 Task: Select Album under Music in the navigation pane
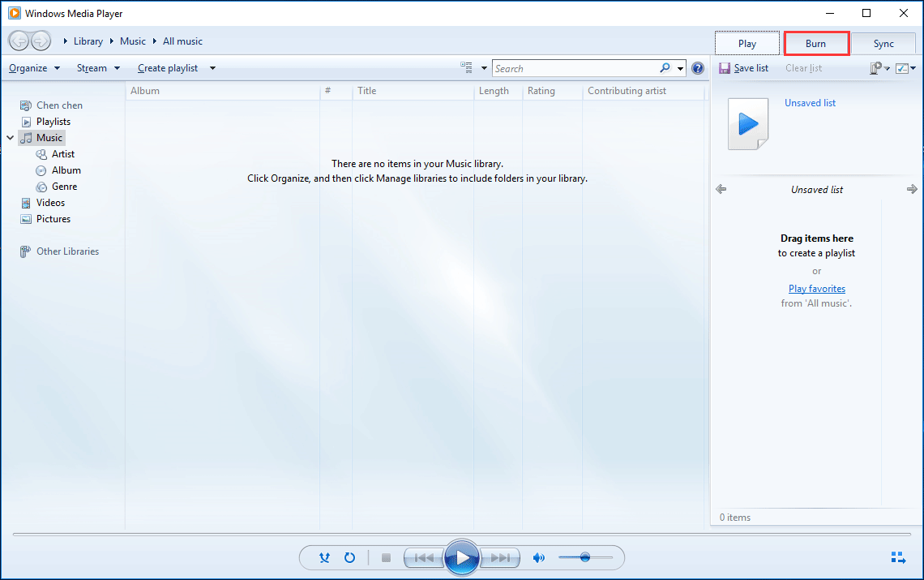pos(66,170)
